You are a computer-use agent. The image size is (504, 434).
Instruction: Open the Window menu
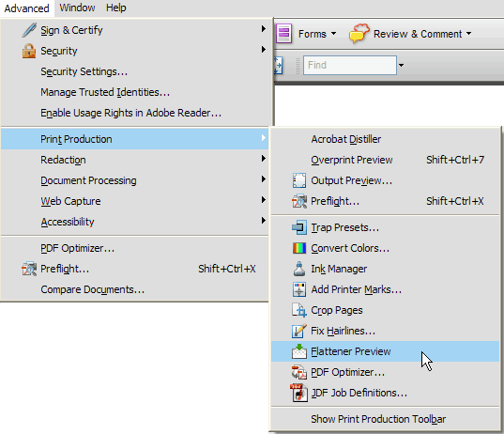[x=77, y=8]
